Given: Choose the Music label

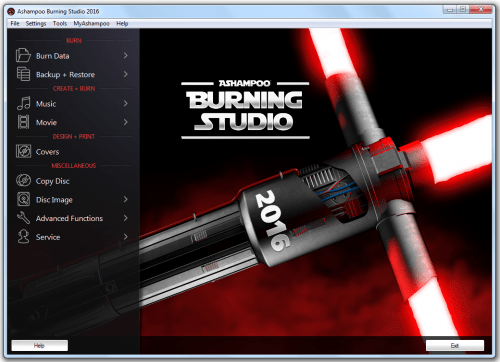Looking at the screenshot, I should tap(46, 104).
